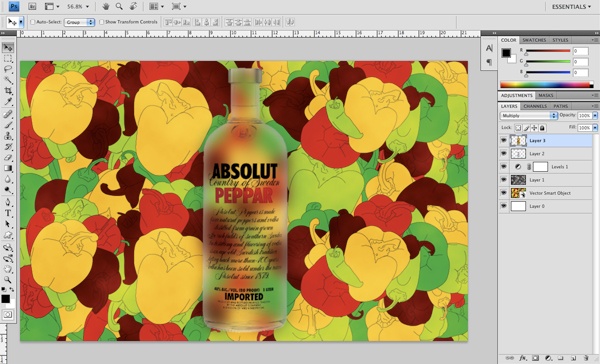Hide Layer 2 with its eye icon
This screenshot has width=600, height=364.
(x=504, y=153)
